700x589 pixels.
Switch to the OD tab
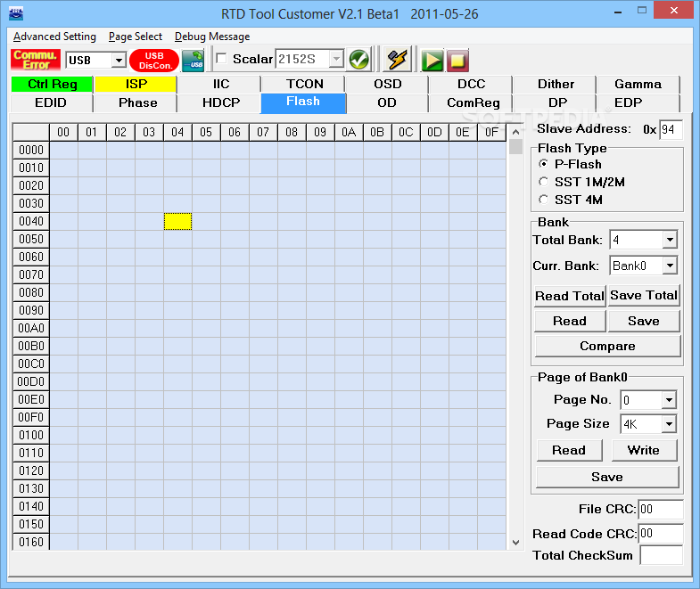(387, 102)
